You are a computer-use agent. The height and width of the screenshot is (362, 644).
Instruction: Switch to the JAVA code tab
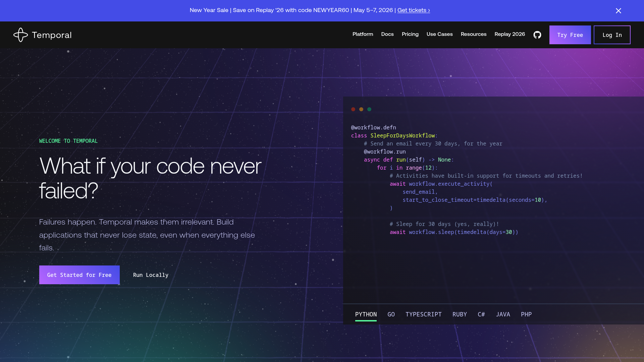pyautogui.click(x=503, y=314)
